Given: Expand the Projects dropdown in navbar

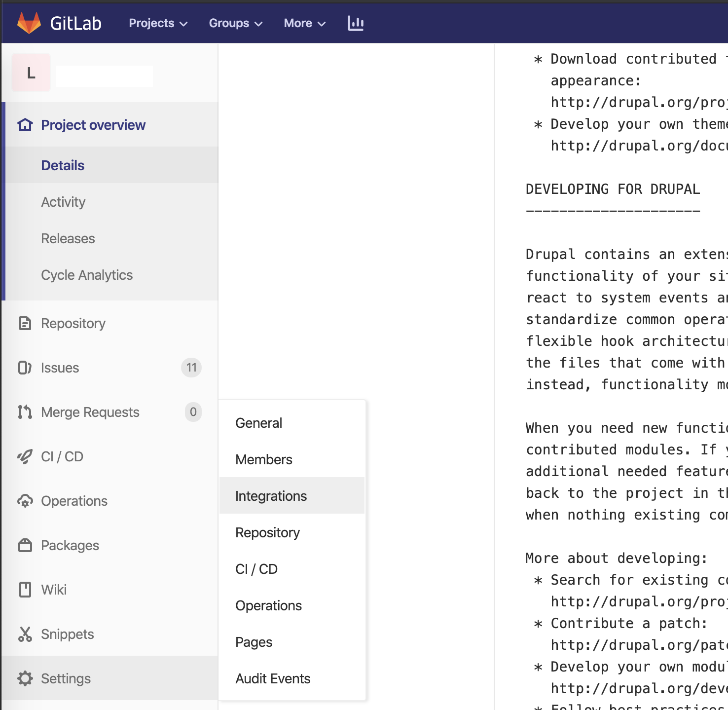Looking at the screenshot, I should (158, 23).
